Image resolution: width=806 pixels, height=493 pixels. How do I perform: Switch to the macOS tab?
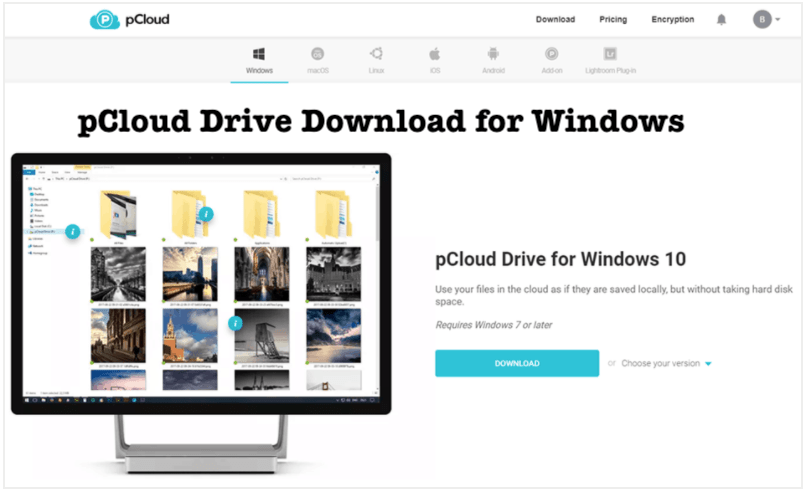[x=318, y=61]
